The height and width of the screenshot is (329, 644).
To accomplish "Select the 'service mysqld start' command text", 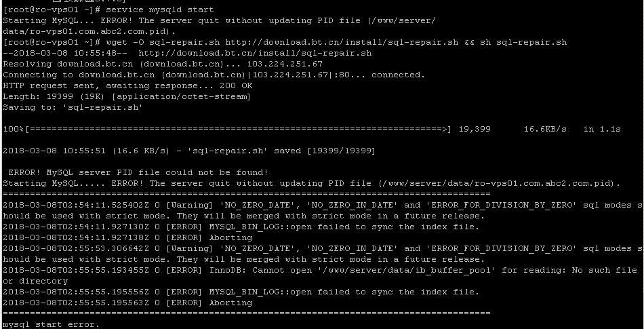I will pyautogui.click(x=160, y=9).
